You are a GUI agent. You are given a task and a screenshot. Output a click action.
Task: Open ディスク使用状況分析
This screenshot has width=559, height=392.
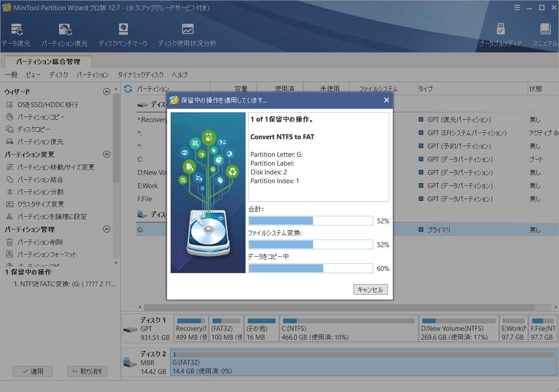187,35
